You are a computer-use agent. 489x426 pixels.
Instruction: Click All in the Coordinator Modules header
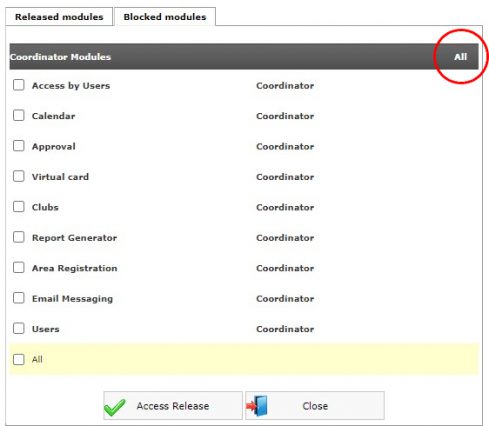pyautogui.click(x=460, y=57)
